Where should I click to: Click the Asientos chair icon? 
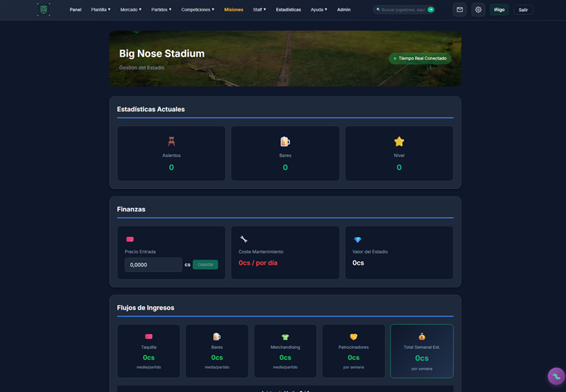(x=171, y=142)
